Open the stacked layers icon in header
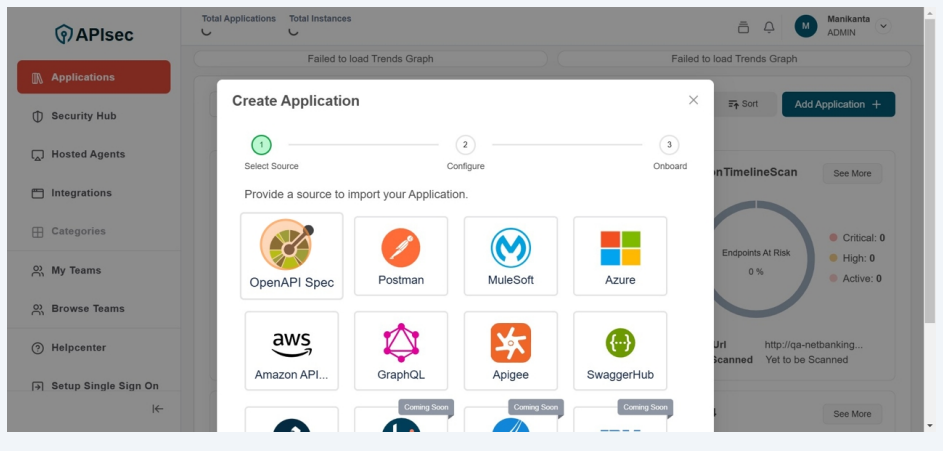This screenshot has width=943, height=451. 743,27
